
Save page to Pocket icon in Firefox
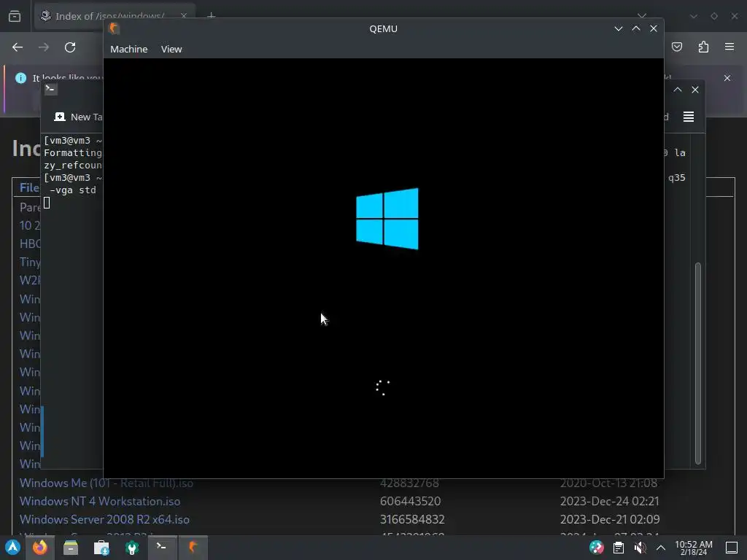(x=677, y=47)
